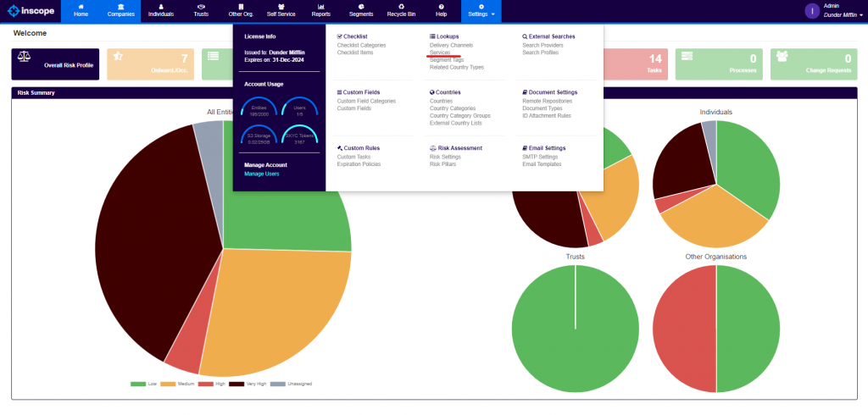Screen dimensions: 868x415
Task: Click the Manage Users link
Action: click(261, 174)
